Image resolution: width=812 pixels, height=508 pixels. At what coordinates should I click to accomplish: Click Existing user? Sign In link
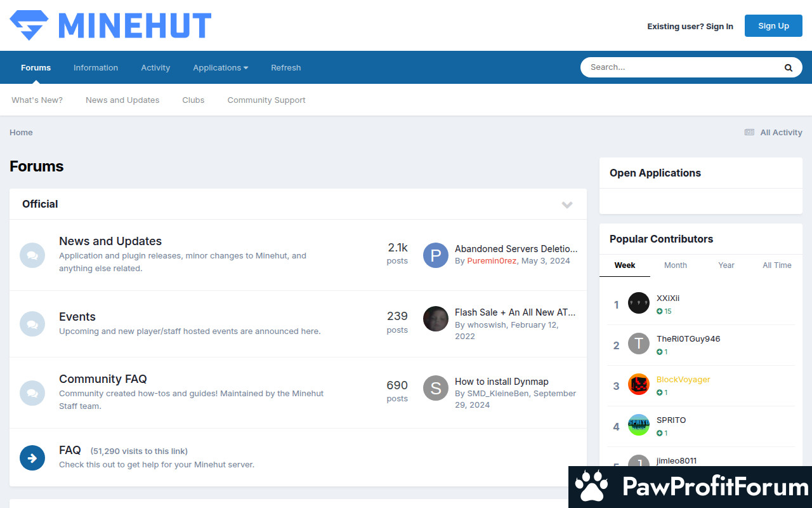pyautogui.click(x=690, y=26)
